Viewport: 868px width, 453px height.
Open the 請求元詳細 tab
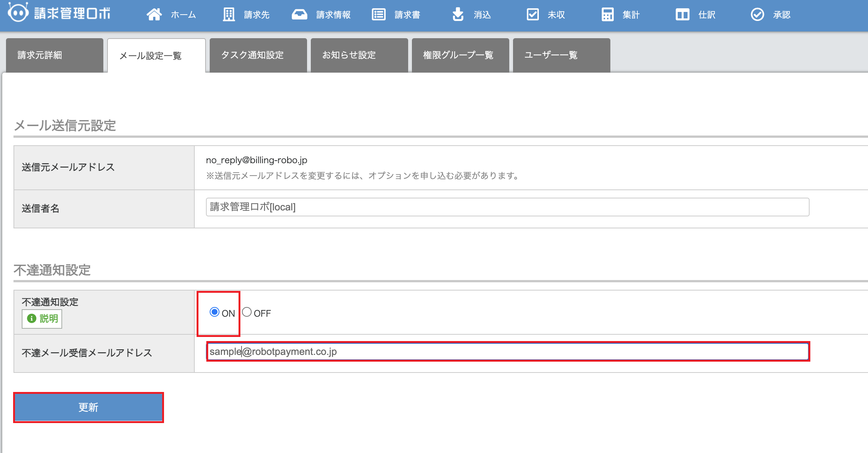coord(55,55)
